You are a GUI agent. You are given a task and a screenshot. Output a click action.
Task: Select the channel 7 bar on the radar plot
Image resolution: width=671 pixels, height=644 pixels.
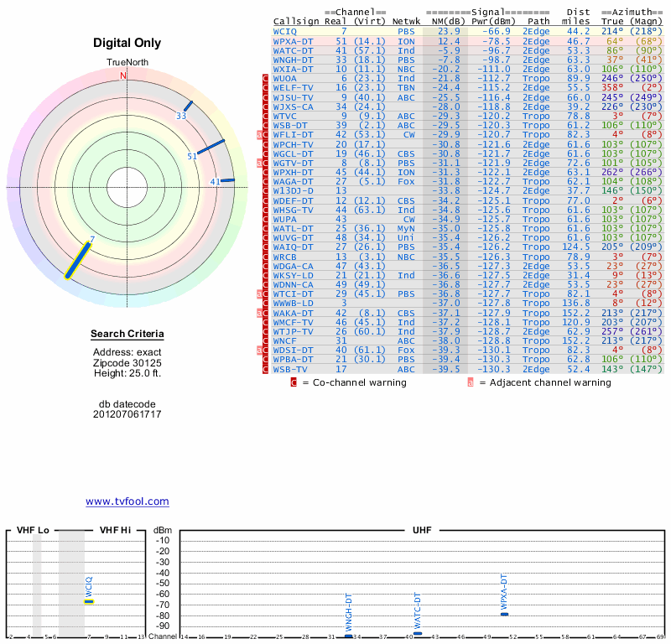81,259
